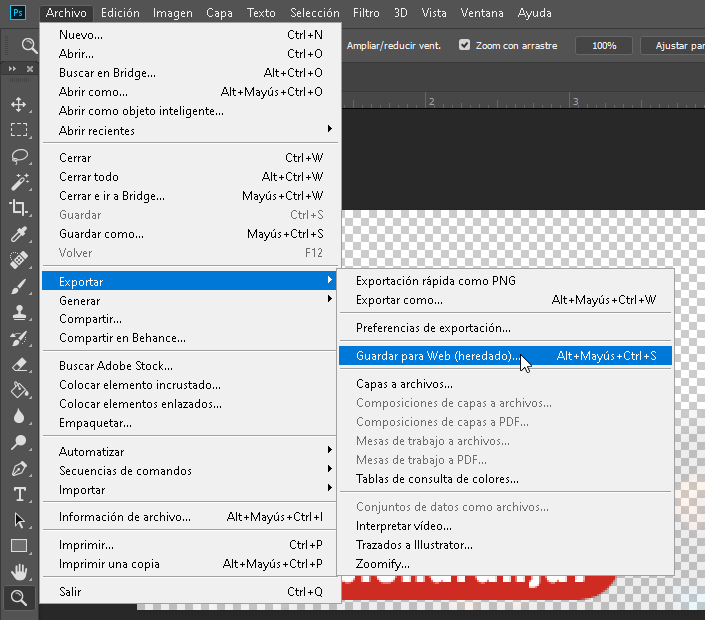705x620 pixels.
Task: Select the Path Selection tool
Action: coord(19,520)
